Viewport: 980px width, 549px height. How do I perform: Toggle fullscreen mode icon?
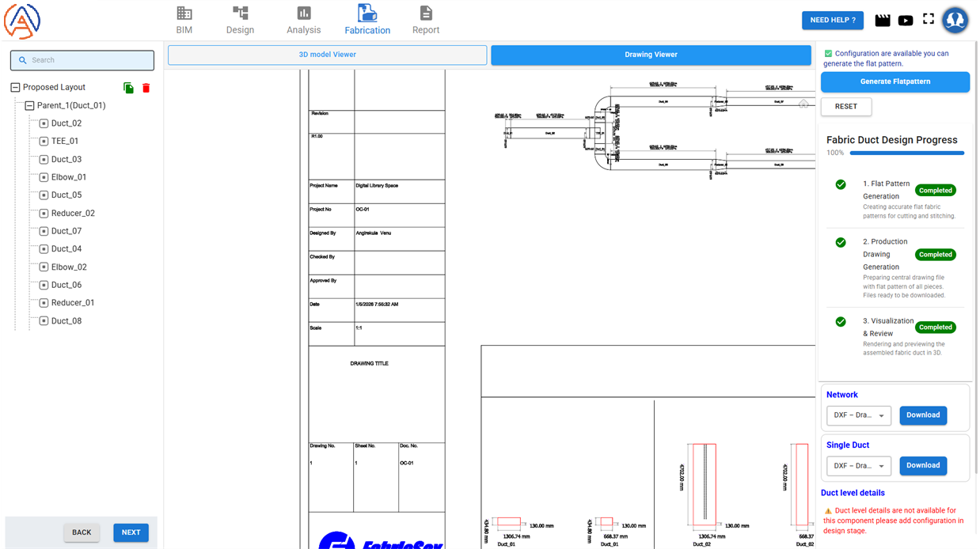click(x=929, y=20)
